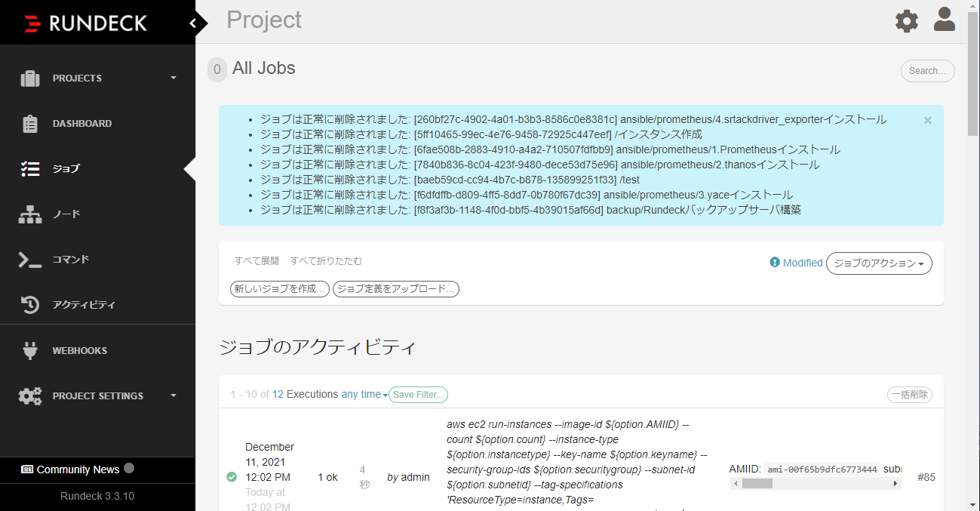Image resolution: width=980 pixels, height=511 pixels.
Task: Click the deleted Rundeckバックアップサーバ構築 line
Action: click(x=531, y=210)
